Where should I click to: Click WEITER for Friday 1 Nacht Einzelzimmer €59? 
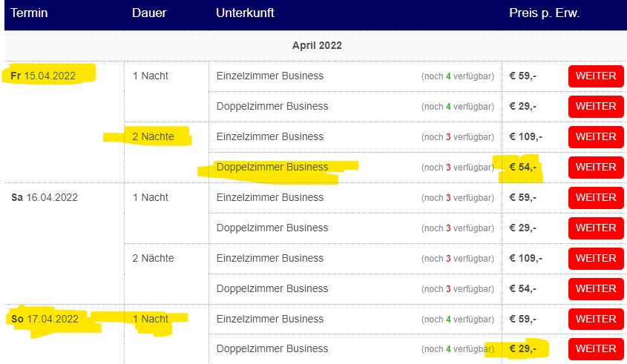(x=596, y=76)
